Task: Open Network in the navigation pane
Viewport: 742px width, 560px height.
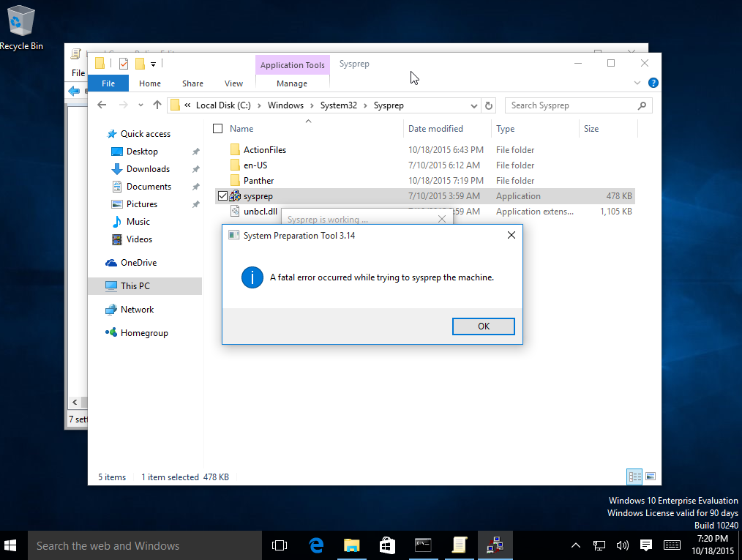Action: 137,310
